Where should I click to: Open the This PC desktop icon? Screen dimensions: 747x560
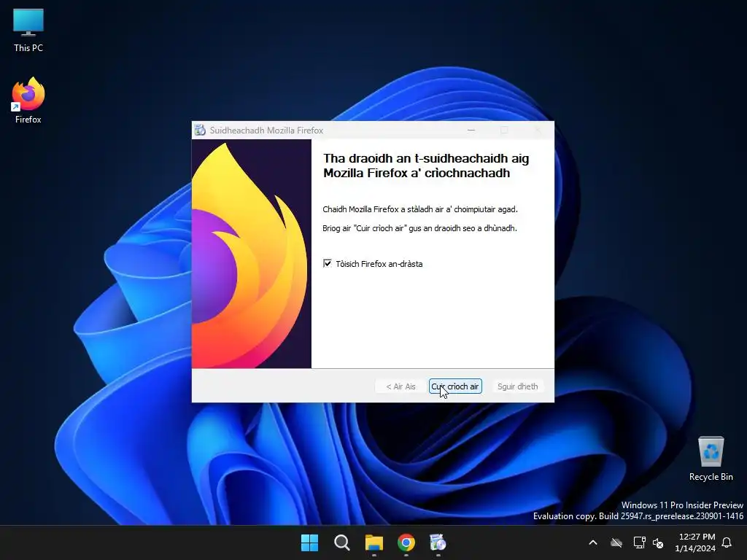28,31
